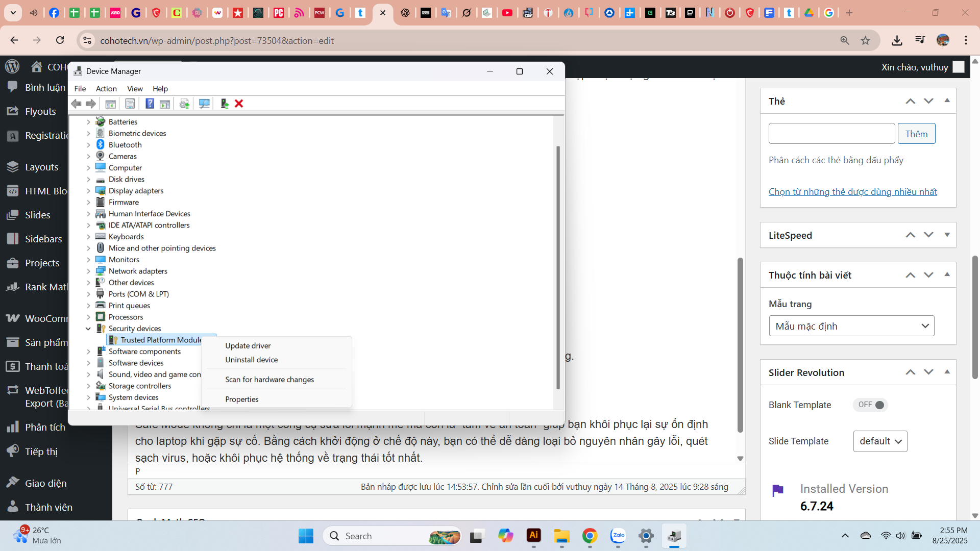Viewport: 980px width, 551px height.
Task: Choose Scan for hardware changes in context menu
Action: point(269,379)
